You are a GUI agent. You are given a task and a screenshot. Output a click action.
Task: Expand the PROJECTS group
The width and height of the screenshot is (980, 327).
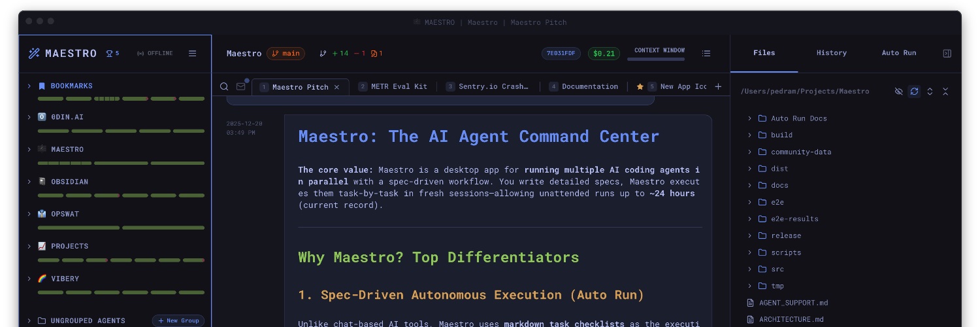[29, 246]
